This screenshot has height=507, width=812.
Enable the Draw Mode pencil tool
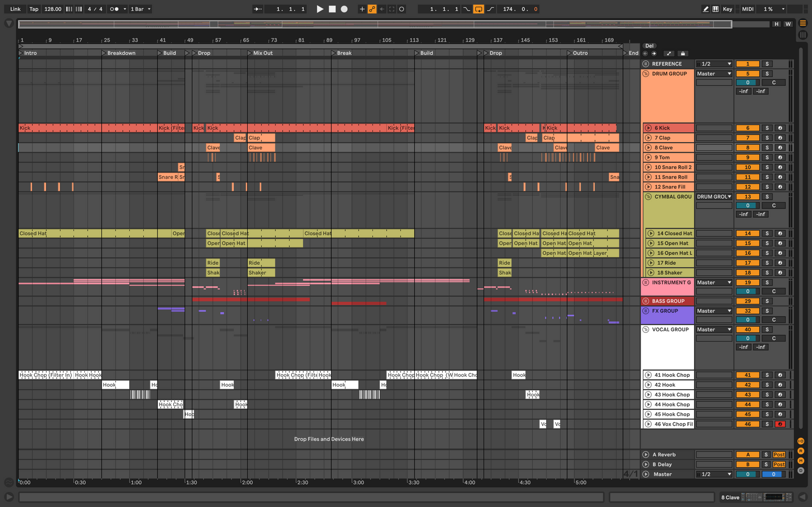tap(705, 9)
